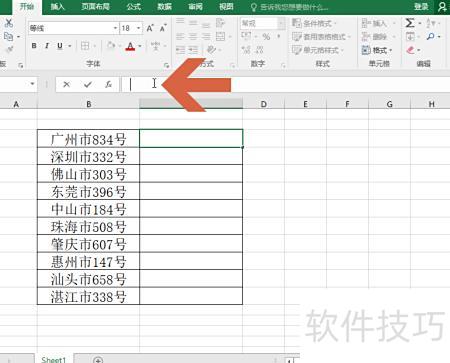Screen dimensions: 450x363
Task: Toggle Bold formatting
Action: 34,46
